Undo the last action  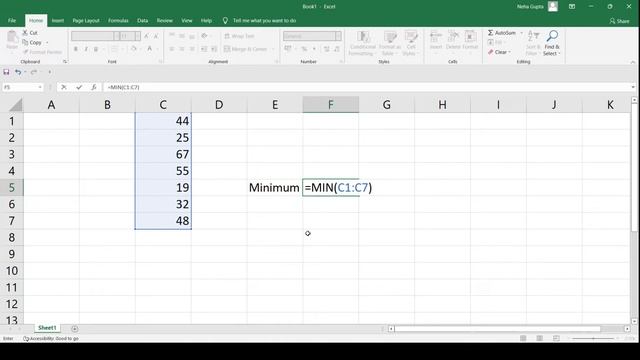click(18, 72)
